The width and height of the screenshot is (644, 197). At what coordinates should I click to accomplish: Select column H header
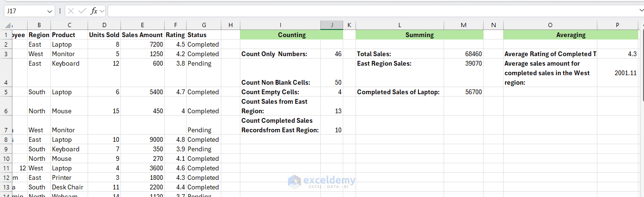[x=230, y=25]
